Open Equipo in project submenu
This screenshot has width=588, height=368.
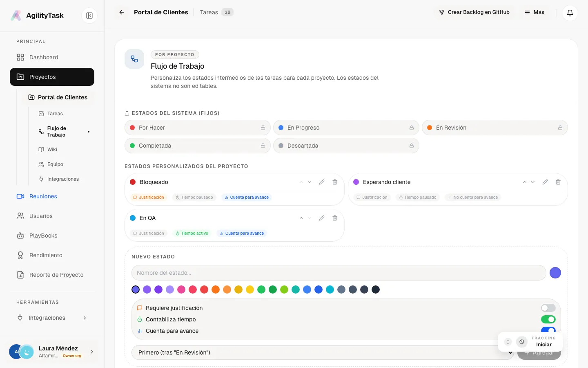coord(64,164)
